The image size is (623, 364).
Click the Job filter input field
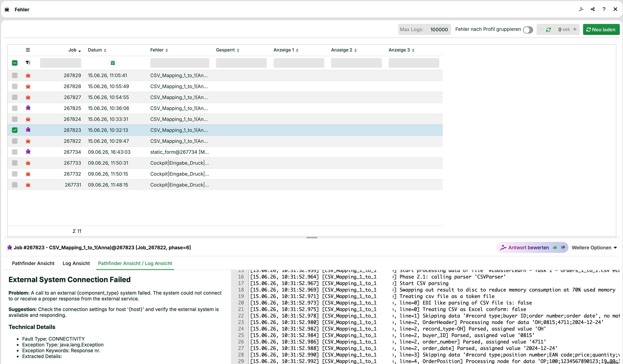pos(61,63)
